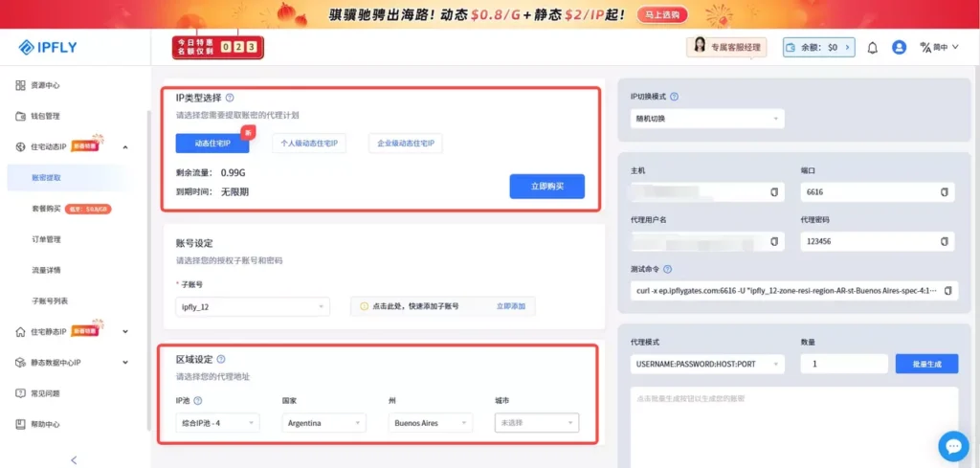
Task: Click the 余额: $0 balance button
Action: [819, 47]
